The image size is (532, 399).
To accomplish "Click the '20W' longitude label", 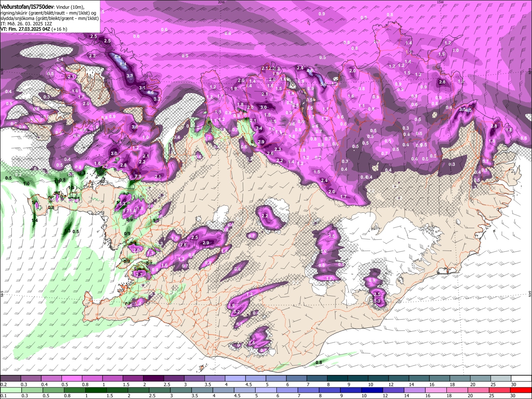I will 221,2.
